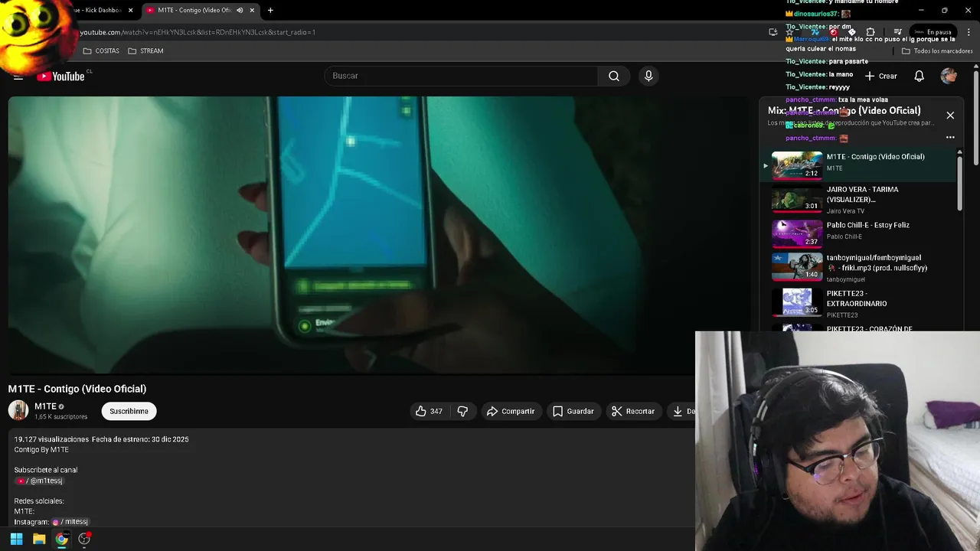Click the '1,65 K suscriptores' text
The image size is (980, 551).
pos(60,417)
